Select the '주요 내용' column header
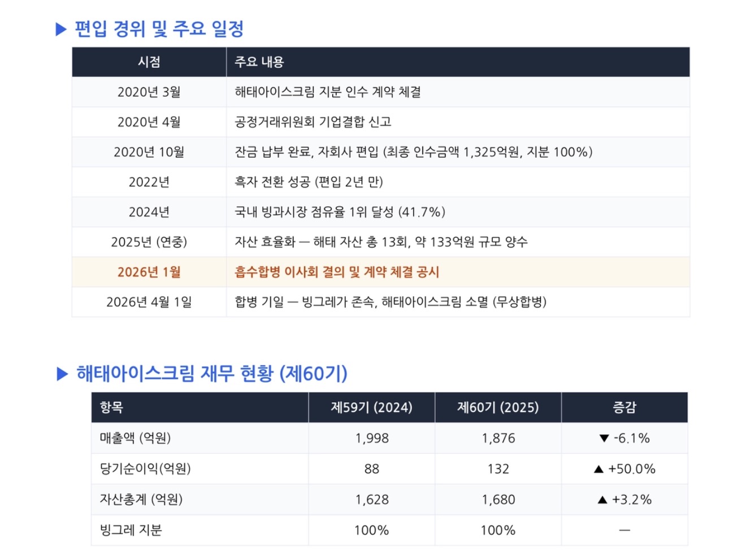Image resolution: width=746 pixels, height=560 pixels. coord(458,62)
